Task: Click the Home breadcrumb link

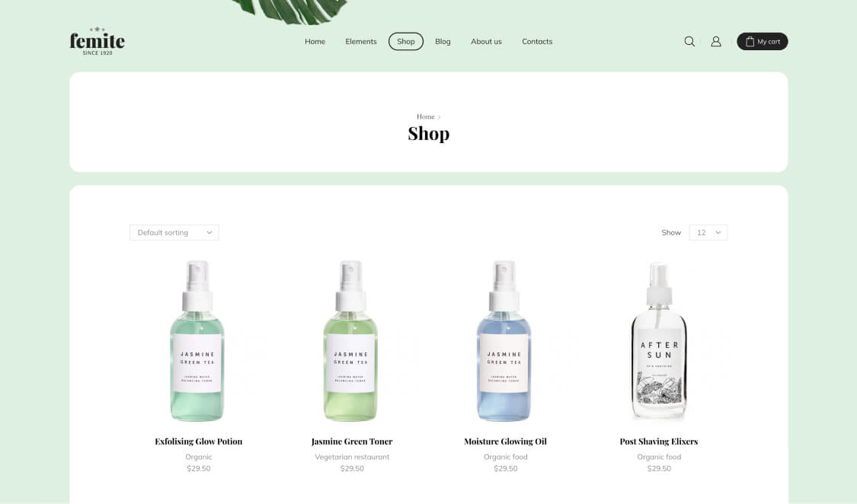Action: pyautogui.click(x=425, y=116)
